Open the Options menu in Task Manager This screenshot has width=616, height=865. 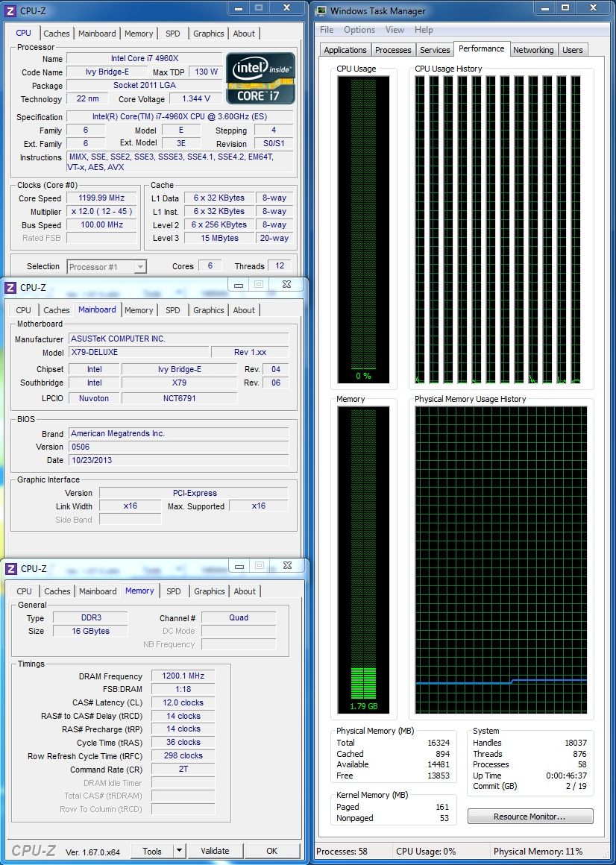(359, 30)
